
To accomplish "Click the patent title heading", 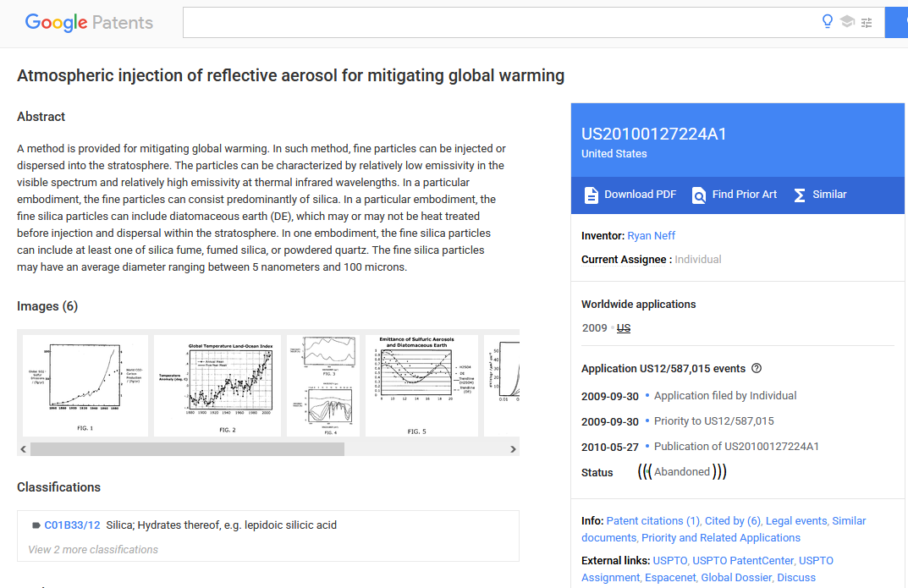I will point(291,75).
